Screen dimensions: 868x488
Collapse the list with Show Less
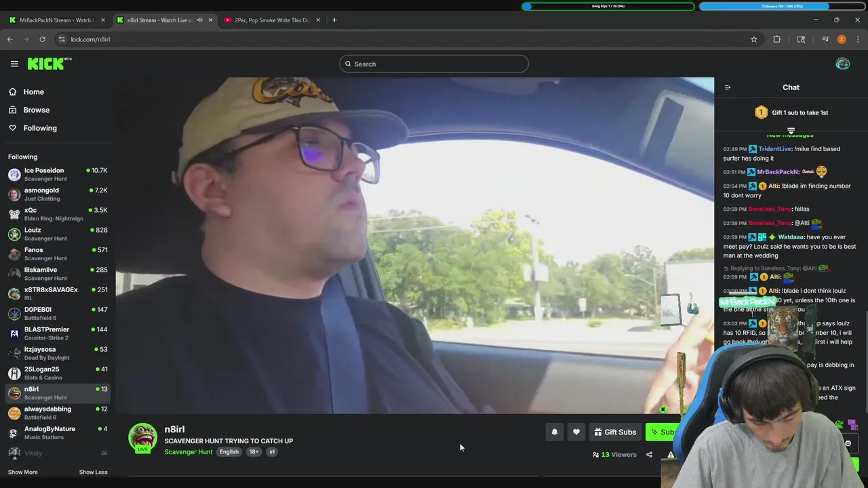pos(94,472)
